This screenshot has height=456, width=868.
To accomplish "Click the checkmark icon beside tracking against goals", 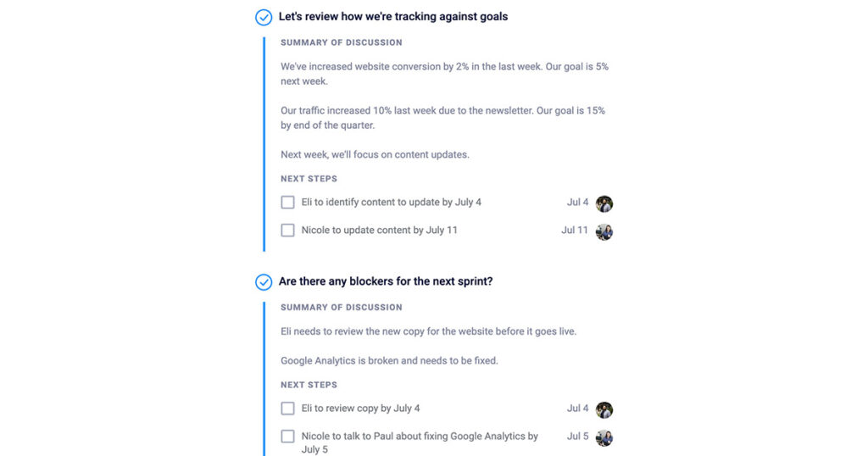I will [x=264, y=17].
